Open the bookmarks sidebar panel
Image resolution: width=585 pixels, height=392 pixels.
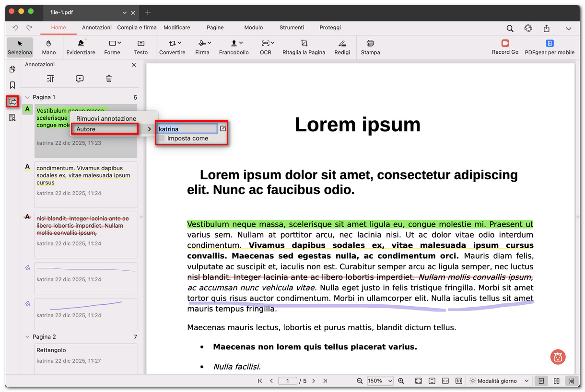pyautogui.click(x=12, y=85)
